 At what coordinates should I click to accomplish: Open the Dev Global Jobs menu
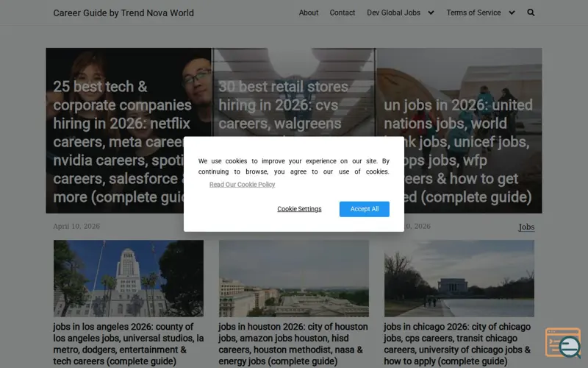click(x=393, y=13)
